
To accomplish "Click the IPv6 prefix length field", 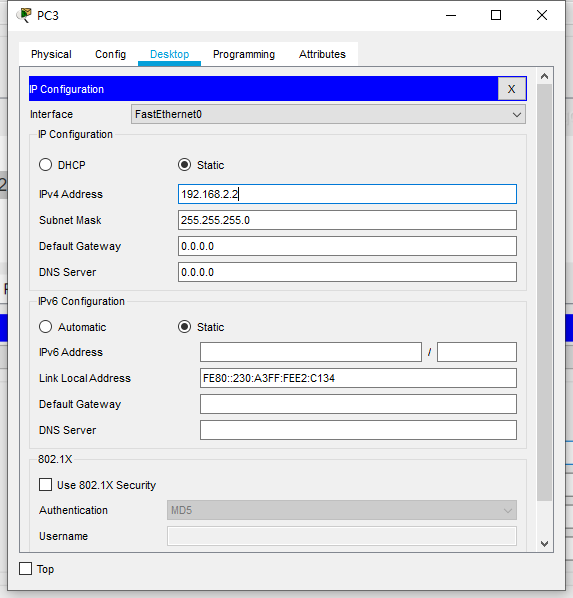I will click(x=477, y=352).
